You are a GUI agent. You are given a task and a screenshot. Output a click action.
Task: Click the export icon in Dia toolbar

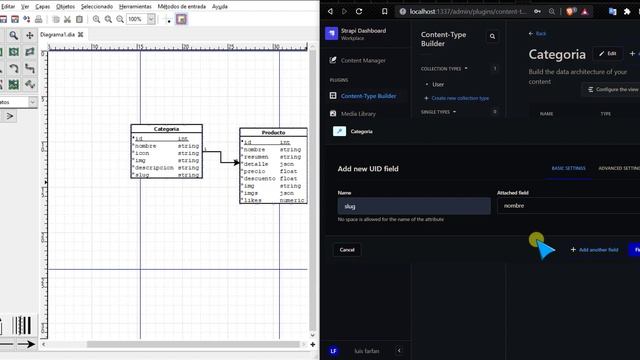pos(27,19)
